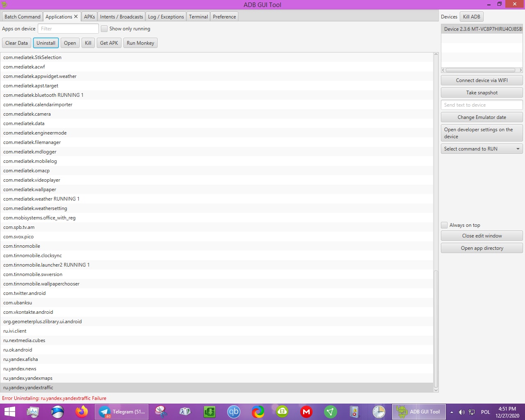Select ru.yandex.yandextraffic highlighted row
The image size is (525, 420).
[x=217, y=388]
